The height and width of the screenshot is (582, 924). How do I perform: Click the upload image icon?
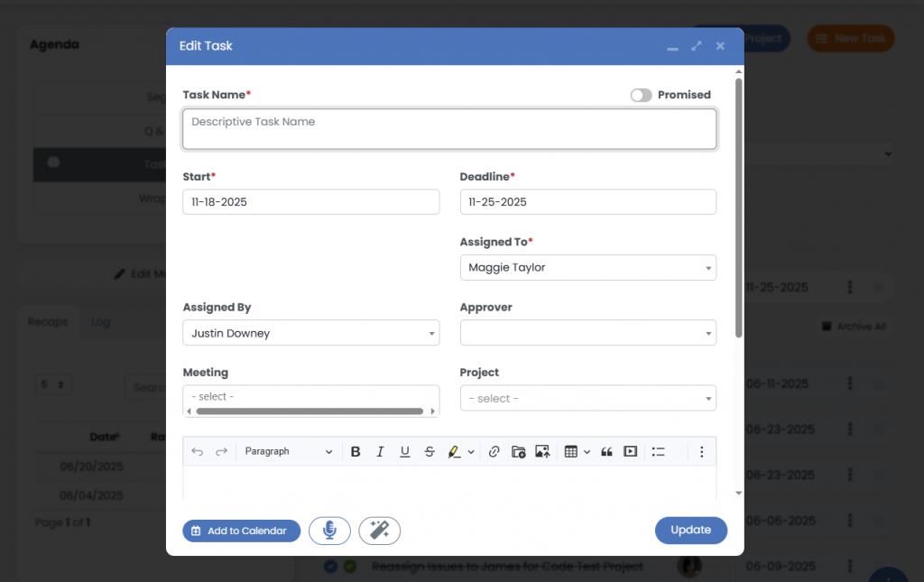click(542, 451)
